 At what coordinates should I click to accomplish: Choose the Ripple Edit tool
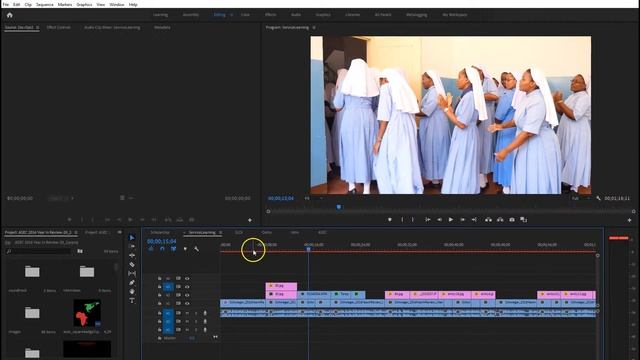click(x=132, y=256)
